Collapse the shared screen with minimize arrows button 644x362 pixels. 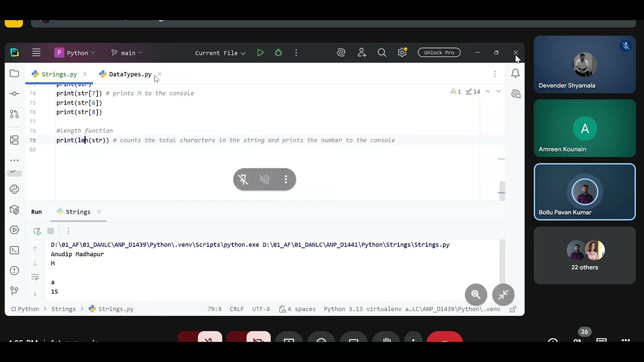[503, 295]
